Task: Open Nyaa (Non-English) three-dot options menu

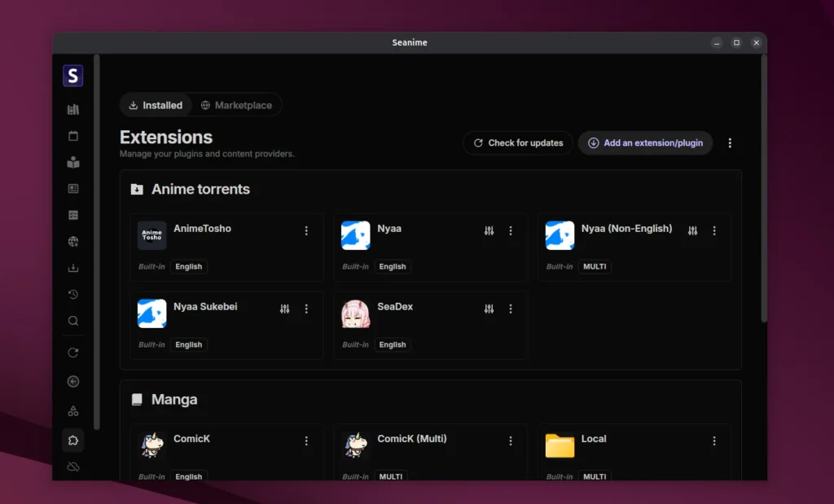Action: click(714, 230)
